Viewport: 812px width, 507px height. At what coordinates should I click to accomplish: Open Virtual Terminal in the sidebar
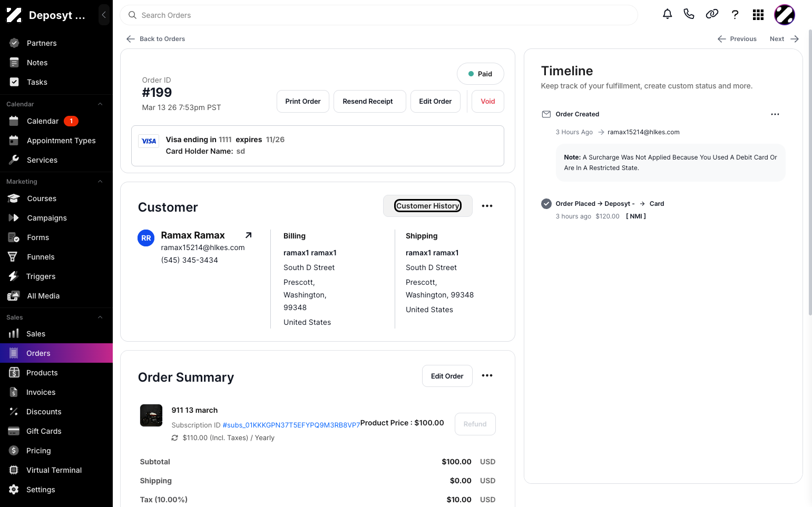[56, 470]
